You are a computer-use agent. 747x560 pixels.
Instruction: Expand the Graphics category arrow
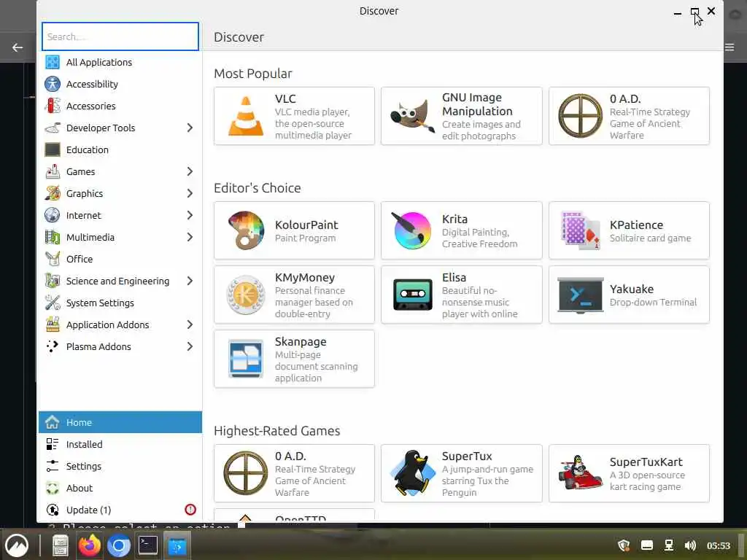(x=190, y=193)
